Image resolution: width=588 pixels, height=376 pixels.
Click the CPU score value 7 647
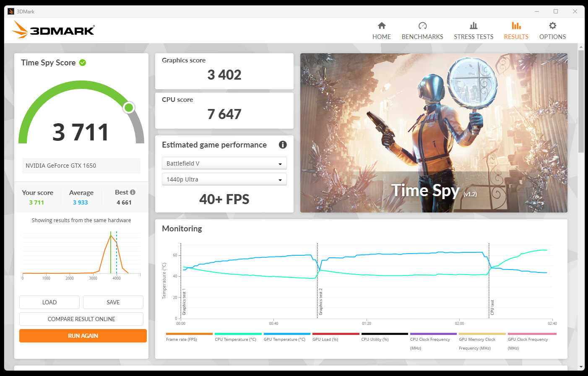224,114
